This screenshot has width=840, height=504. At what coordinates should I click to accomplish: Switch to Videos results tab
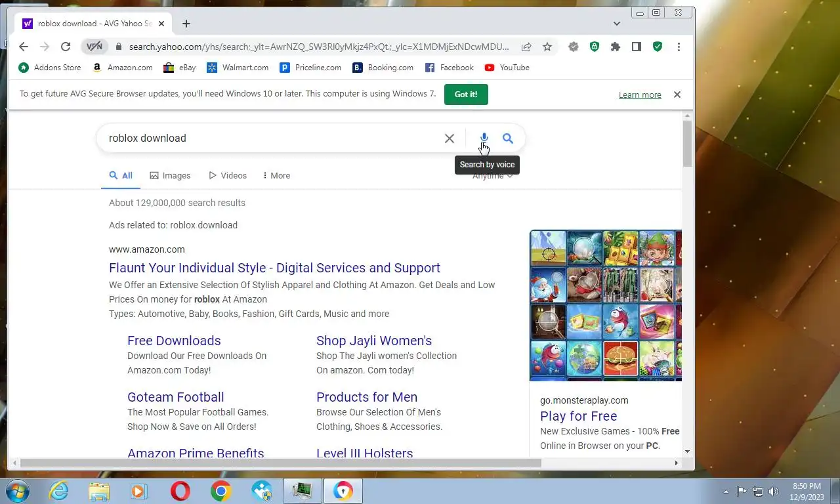tap(228, 175)
